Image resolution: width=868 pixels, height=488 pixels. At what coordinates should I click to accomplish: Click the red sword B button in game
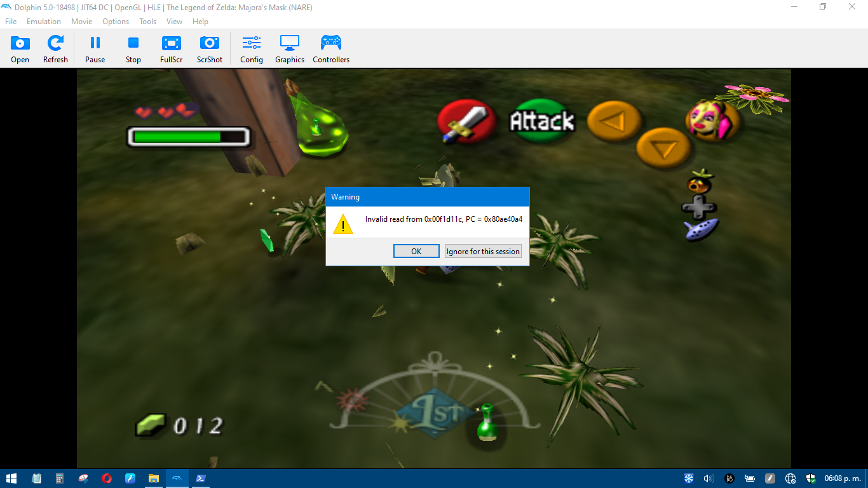tap(467, 121)
